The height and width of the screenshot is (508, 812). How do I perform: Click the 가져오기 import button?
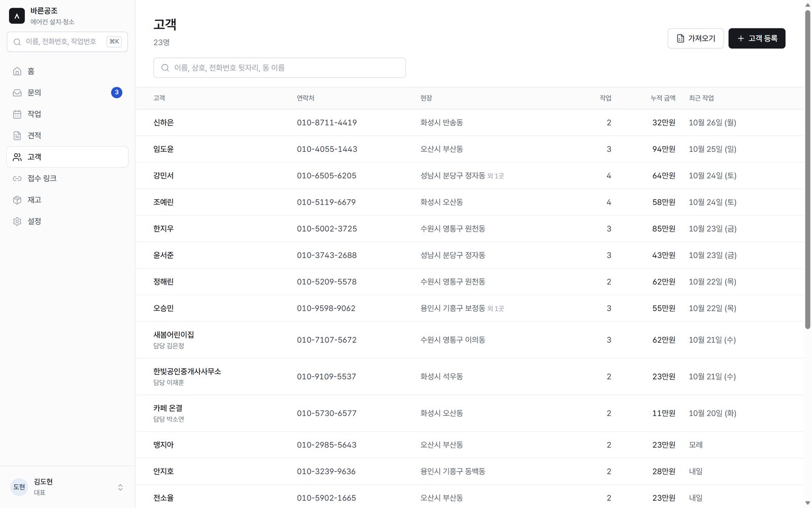click(696, 39)
